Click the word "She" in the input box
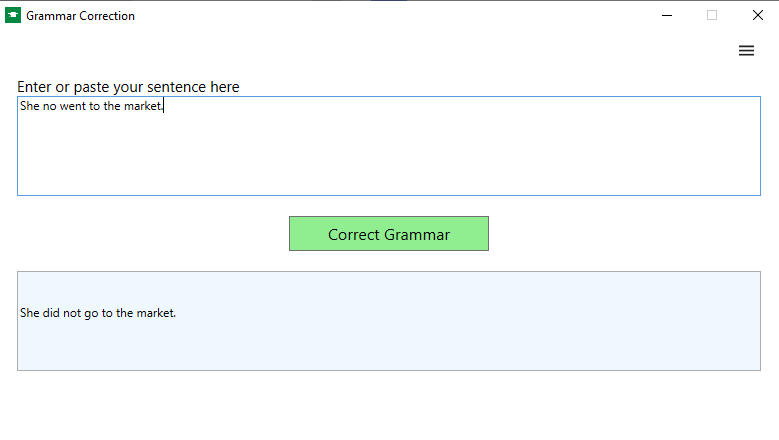The width and height of the screenshot is (779, 440). pyautogui.click(x=29, y=106)
